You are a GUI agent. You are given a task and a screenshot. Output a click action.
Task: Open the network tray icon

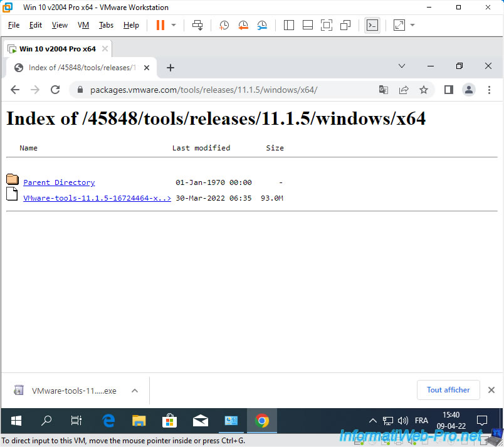[387, 420]
